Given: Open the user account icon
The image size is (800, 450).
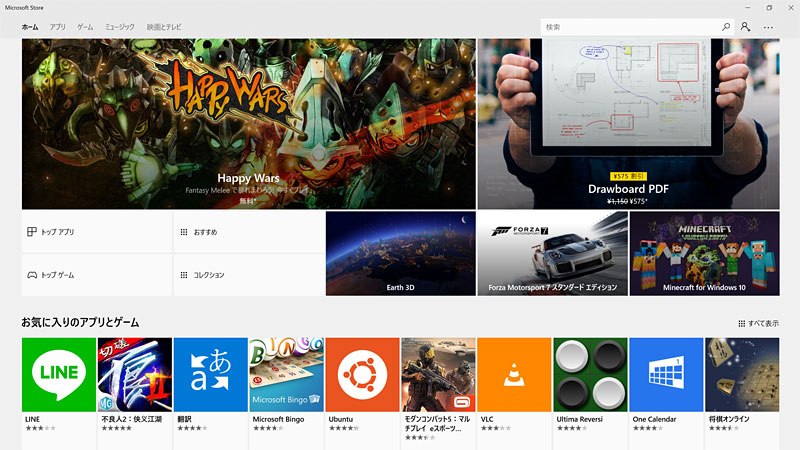Looking at the screenshot, I should point(745,27).
